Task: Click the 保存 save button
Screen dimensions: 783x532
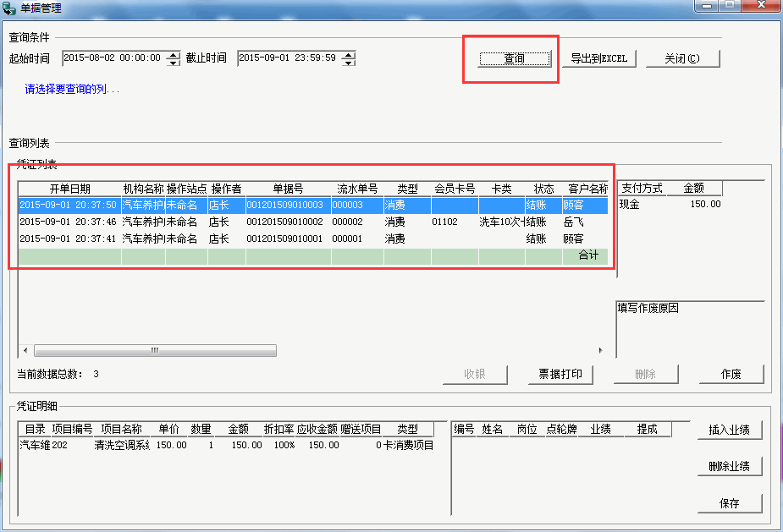Action: pyautogui.click(x=729, y=503)
